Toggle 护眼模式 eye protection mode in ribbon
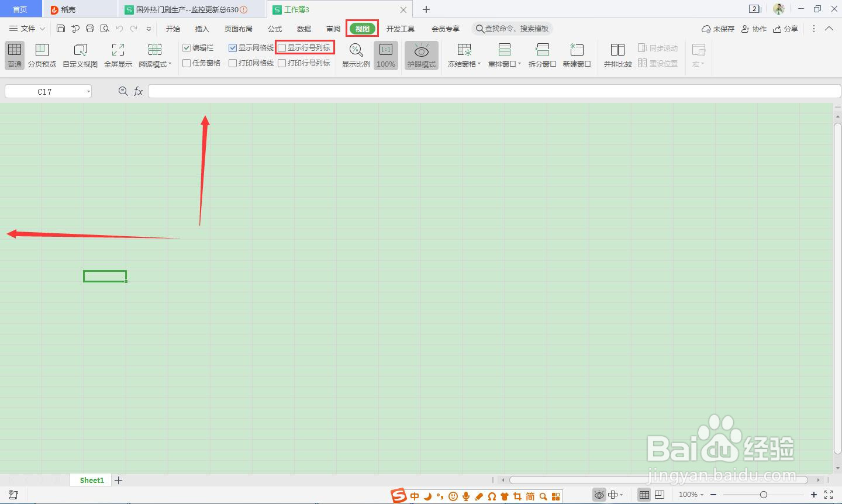This screenshot has width=842, height=504. (422, 56)
